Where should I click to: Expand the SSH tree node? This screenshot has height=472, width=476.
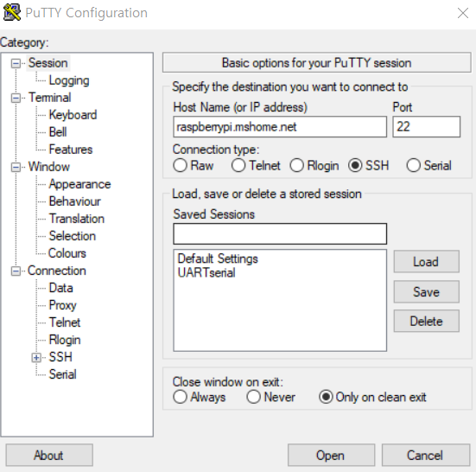[36, 358]
